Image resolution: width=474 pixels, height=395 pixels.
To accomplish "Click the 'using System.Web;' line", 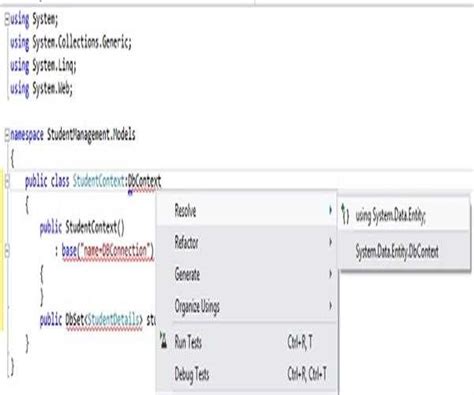I will click(41, 88).
